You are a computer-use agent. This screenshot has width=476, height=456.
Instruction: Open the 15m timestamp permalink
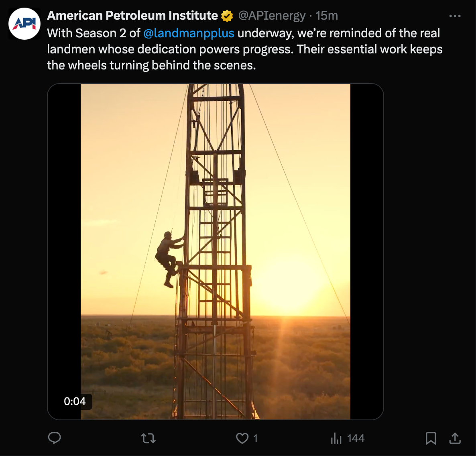[x=327, y=16]
